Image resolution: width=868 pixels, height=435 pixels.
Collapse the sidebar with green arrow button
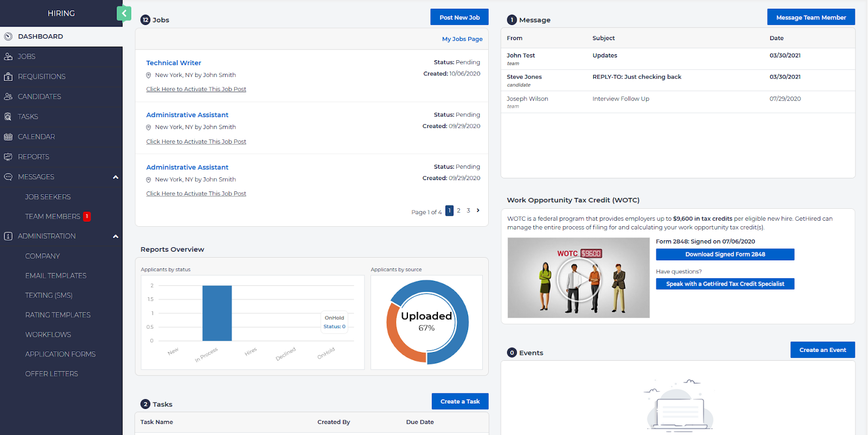[x=124, y=14]
